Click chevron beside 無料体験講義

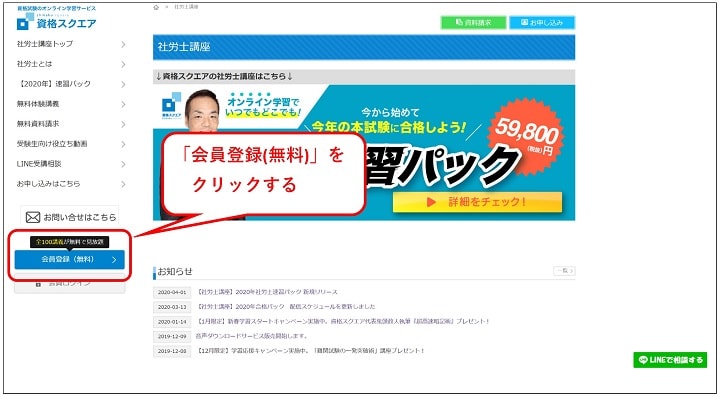tap(123, 105)
